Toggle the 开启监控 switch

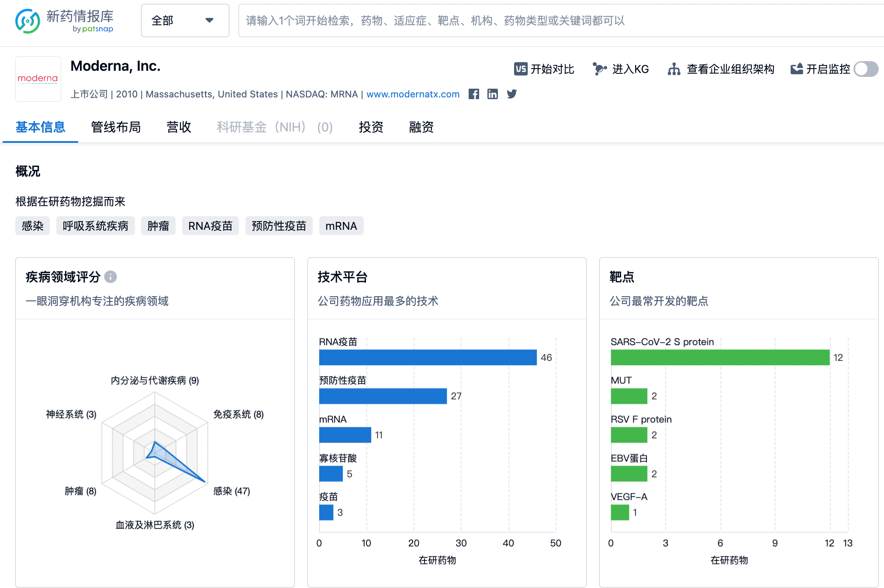pos(866,69)
